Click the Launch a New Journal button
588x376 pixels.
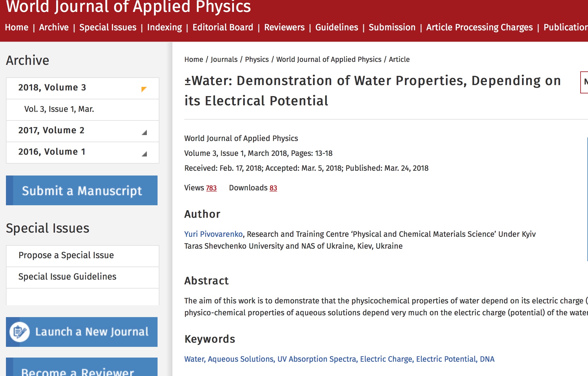pyautogui.click(x=92, y=332)
